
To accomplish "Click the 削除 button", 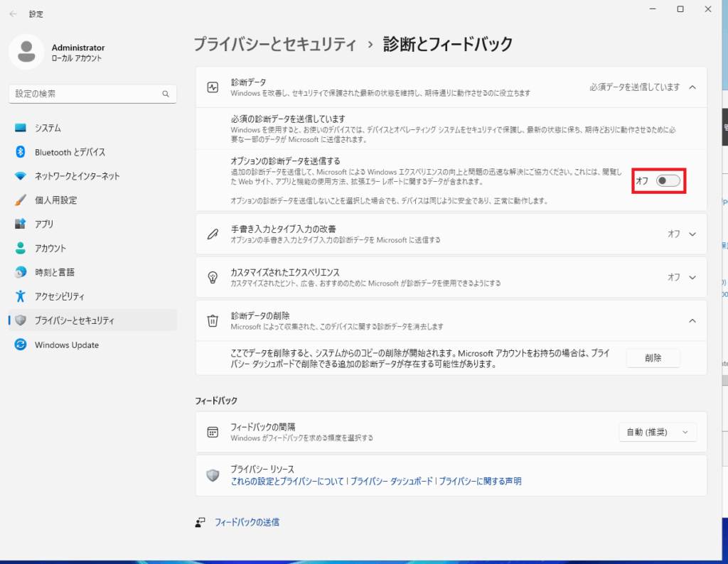I will pyautogui.click(x=653, y=358).
